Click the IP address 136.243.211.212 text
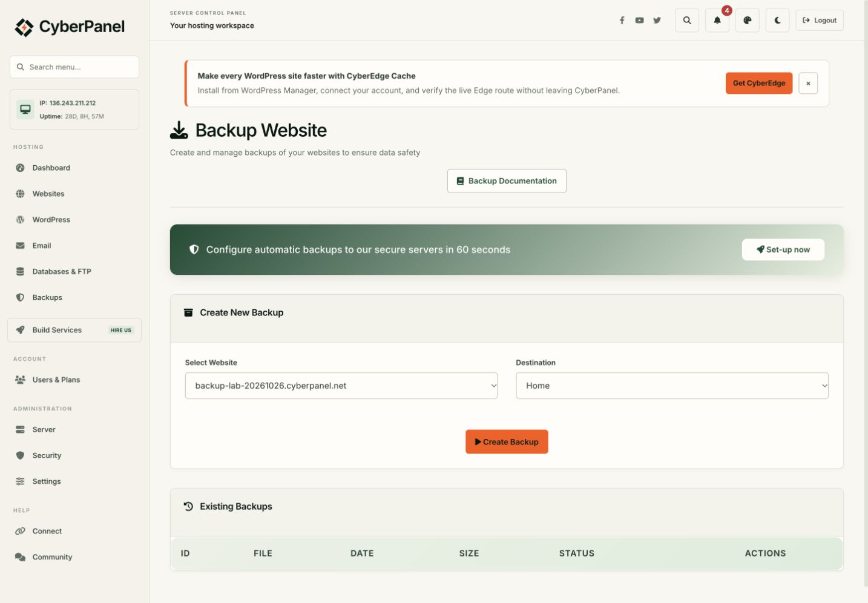 (x=73, y=103)
